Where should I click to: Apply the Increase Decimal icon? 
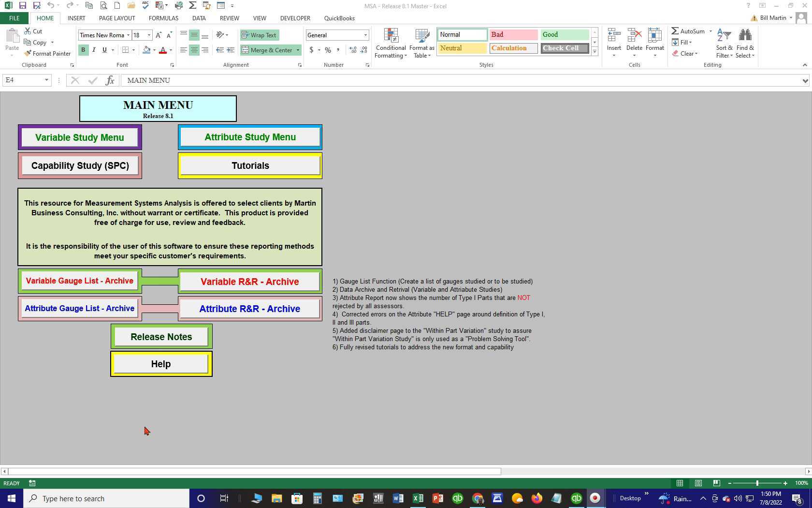pos(352,50)
